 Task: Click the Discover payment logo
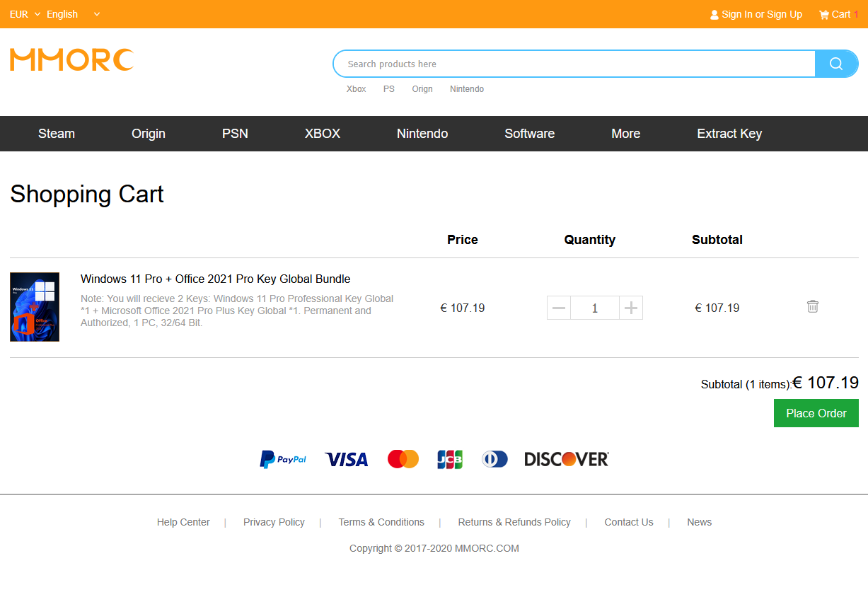pos(566,460)
